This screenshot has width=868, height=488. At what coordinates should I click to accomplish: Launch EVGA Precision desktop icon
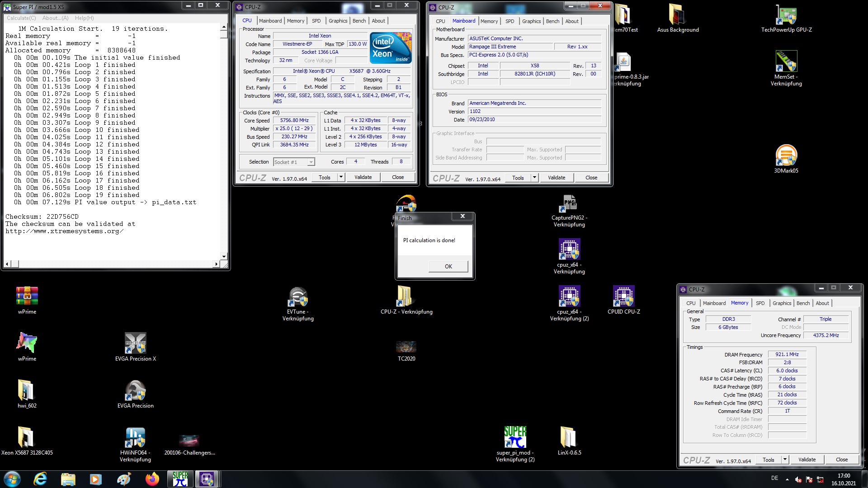click(135, 393)
